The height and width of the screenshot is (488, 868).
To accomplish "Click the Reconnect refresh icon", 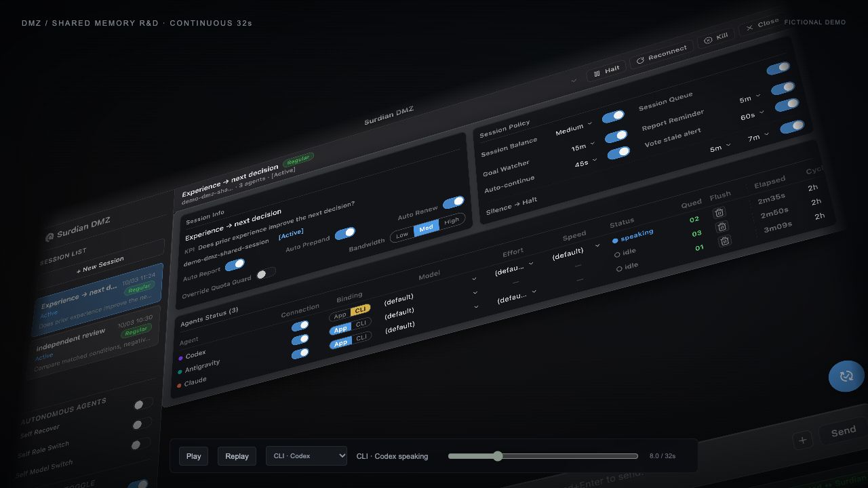I will 639,60.
